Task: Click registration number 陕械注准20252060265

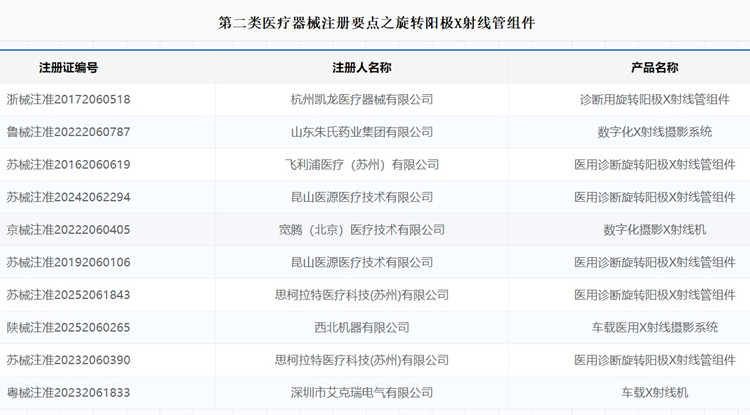Action: point(68,327)
